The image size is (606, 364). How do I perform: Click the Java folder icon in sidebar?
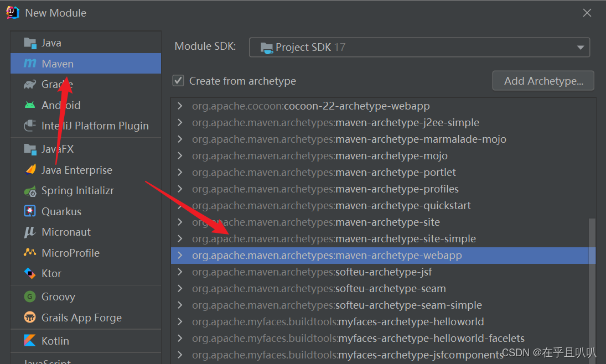point(30,43)
